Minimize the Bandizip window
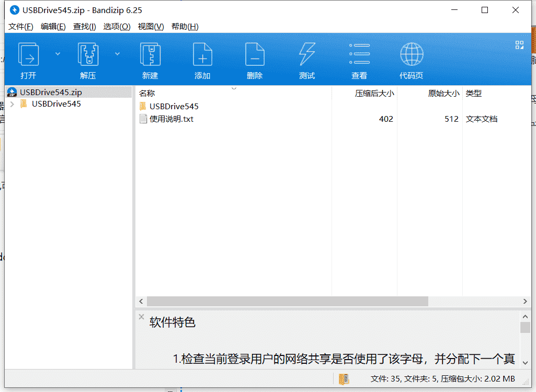Screen dimensions: 536x392 point(454,10)
